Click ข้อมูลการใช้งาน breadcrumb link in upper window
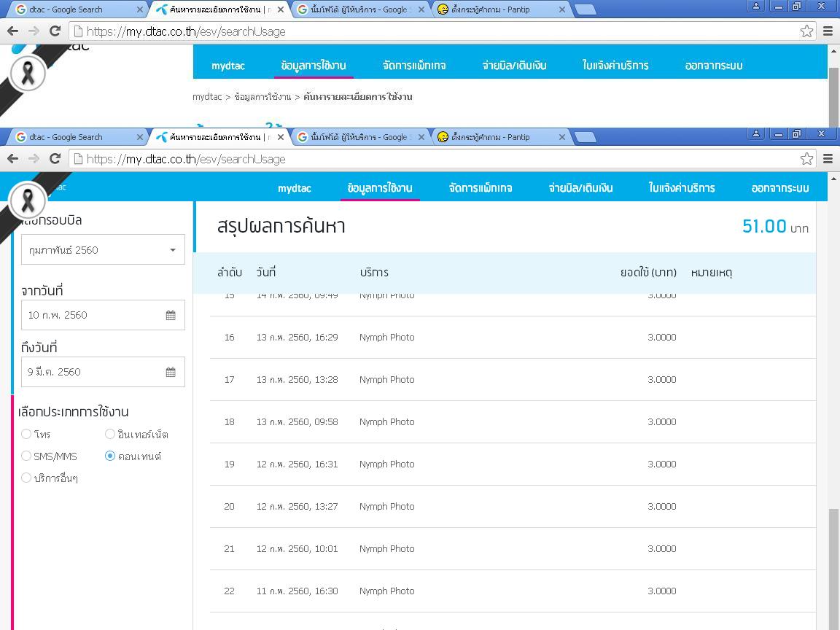Viewport: 840px width, 630px height. (262, 96)
